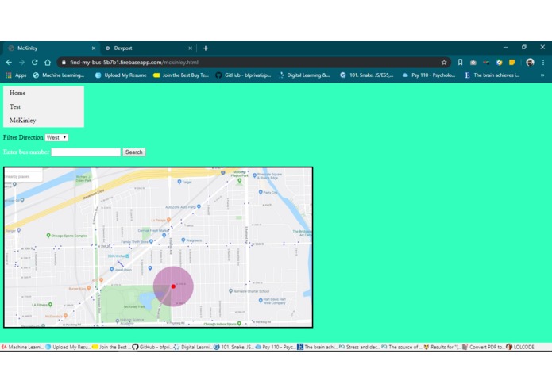Open the Join the Best Buy bookmark
This screenshot has height=392, width=552.
[181, 75]
